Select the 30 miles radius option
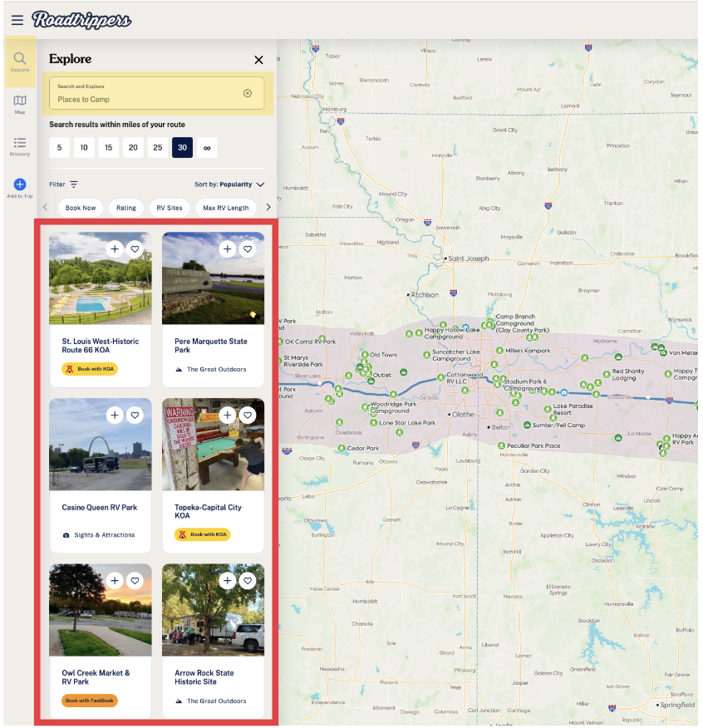703x728 pixels. [183, 148]
